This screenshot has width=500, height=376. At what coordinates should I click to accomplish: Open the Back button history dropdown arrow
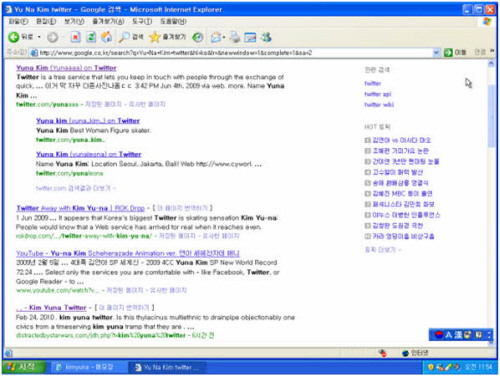(x=39, y=37)
